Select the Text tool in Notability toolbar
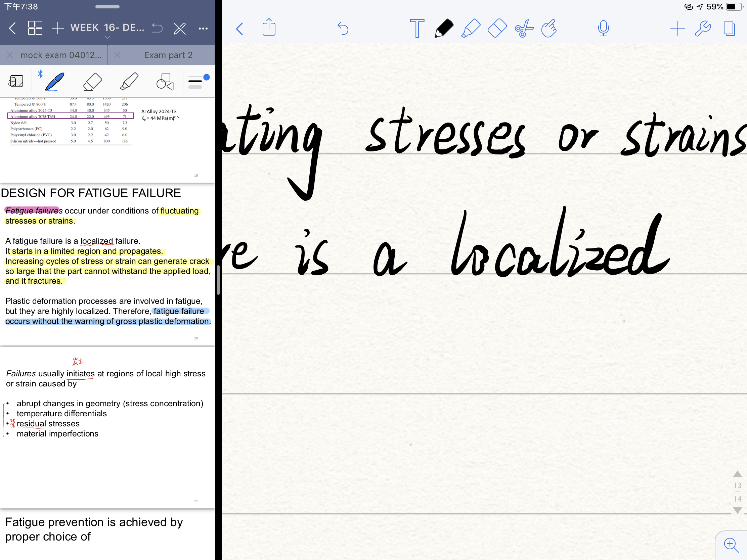Screen dimensions: 747x560 click(417, 28)
